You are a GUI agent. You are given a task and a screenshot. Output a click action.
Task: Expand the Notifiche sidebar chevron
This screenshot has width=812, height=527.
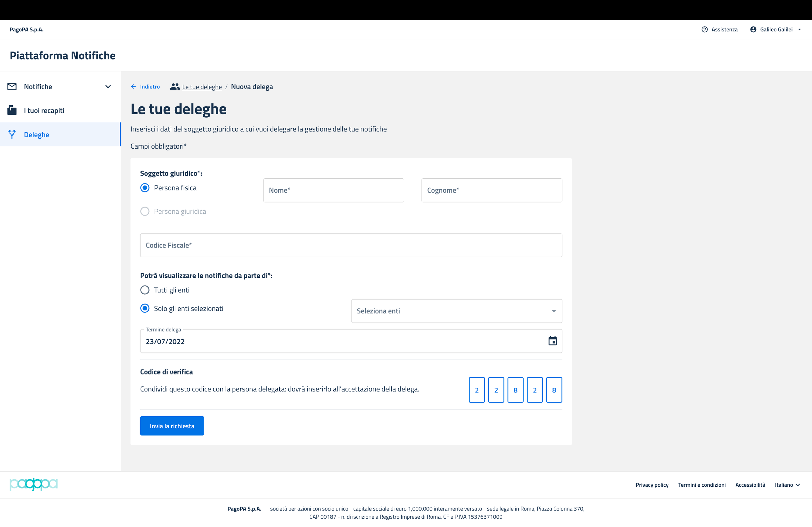108,87
